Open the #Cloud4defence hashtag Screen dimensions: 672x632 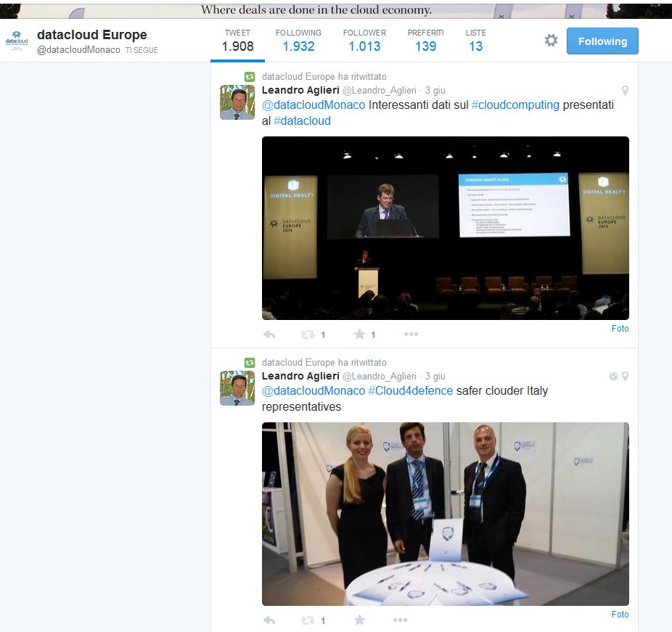coord(410,391)
